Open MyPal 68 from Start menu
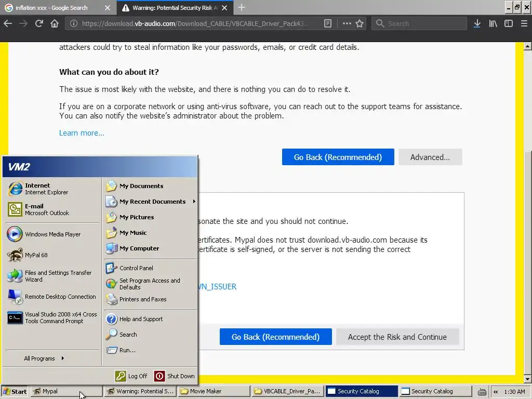The width and height of the screenshot is (532, 399). point(52,255)
